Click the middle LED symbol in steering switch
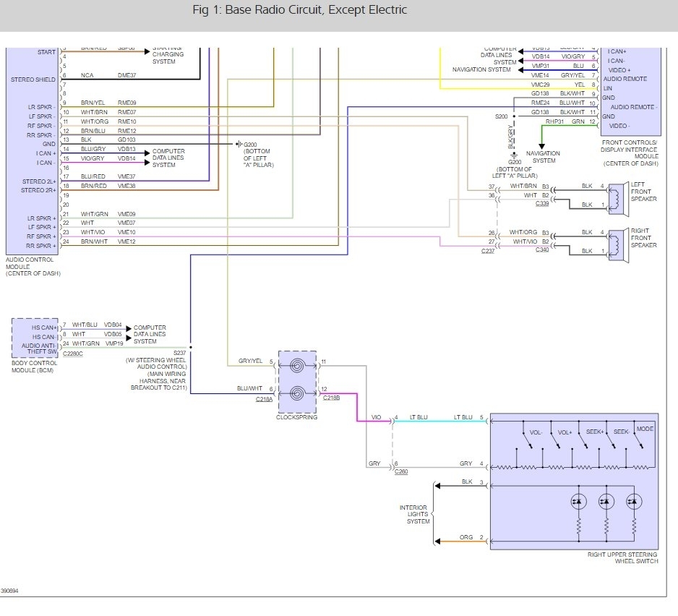Image resolution: width=678 pixels, height=616 pixels. coord(606,500)
